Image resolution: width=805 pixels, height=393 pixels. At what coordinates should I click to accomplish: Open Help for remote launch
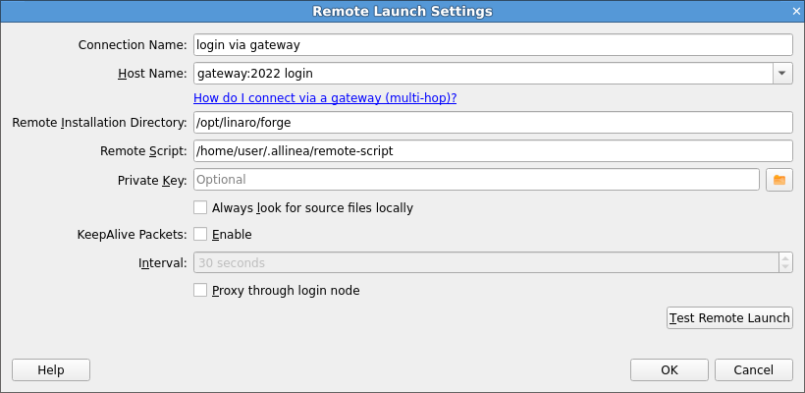(51, 370)
